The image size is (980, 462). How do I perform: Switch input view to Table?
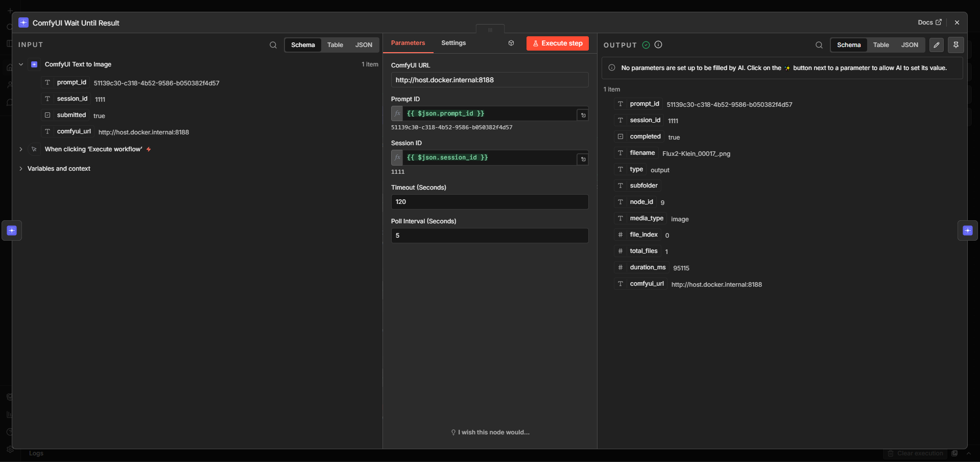(335, 45)
